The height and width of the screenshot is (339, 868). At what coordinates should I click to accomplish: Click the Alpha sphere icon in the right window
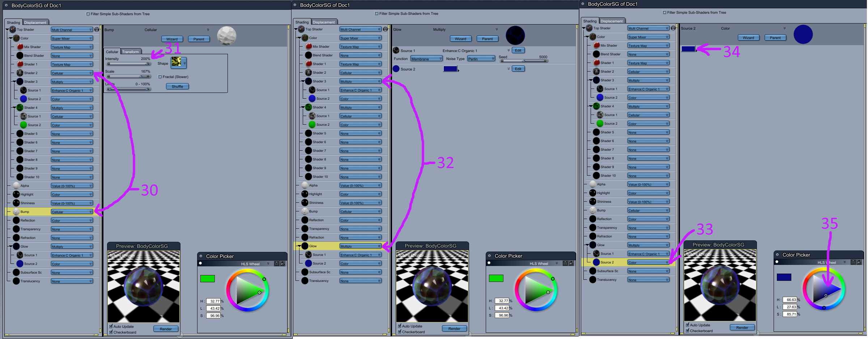click(593, 184)
